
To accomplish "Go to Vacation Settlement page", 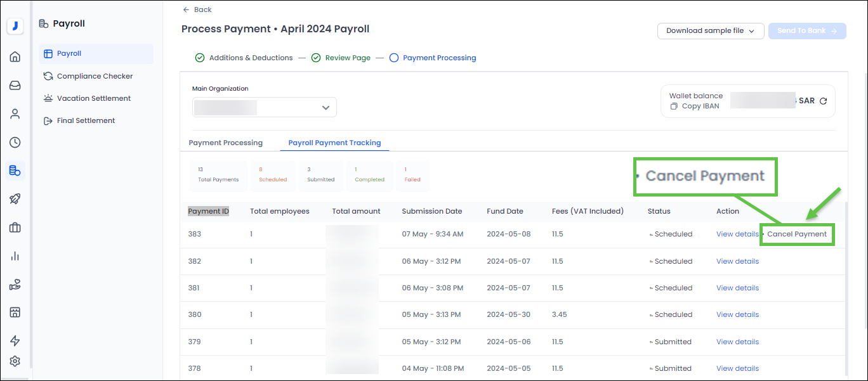I will pyautogui.click(x=93, y=98).
